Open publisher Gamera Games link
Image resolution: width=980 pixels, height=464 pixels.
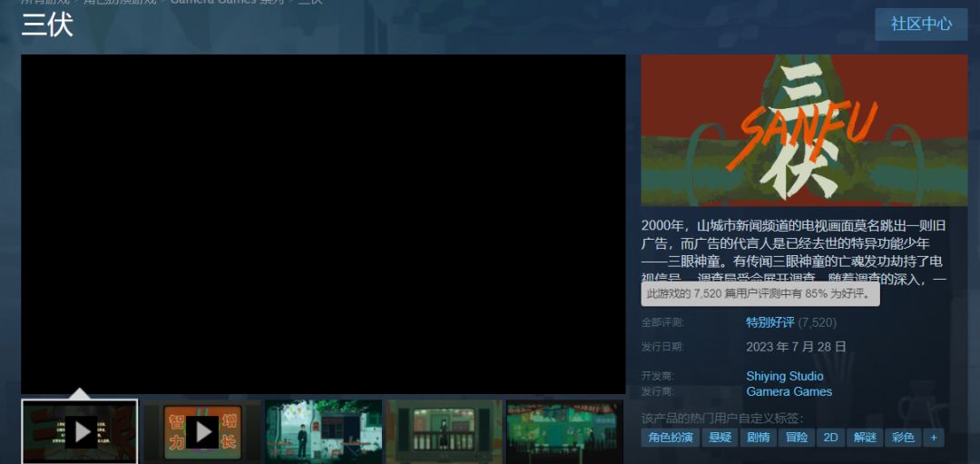click(x=789, y=392)
